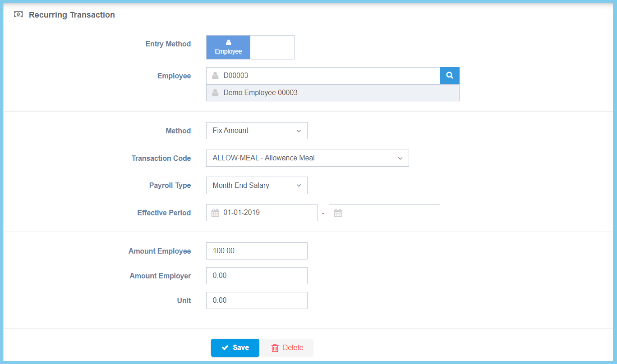This screenshot has height=364, width=617.
Task: Click the person icon beside D00003
Action: [215, 76]
